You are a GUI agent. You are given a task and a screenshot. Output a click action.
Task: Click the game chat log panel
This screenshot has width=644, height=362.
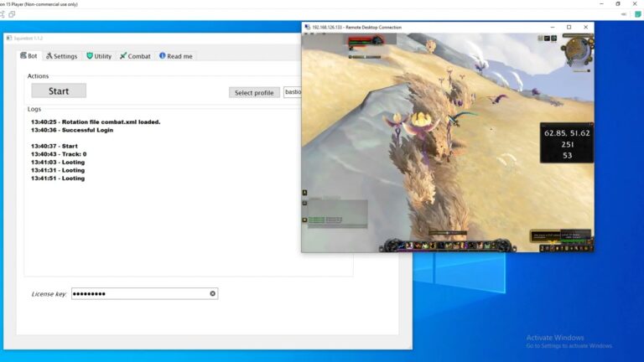point(338,214)
